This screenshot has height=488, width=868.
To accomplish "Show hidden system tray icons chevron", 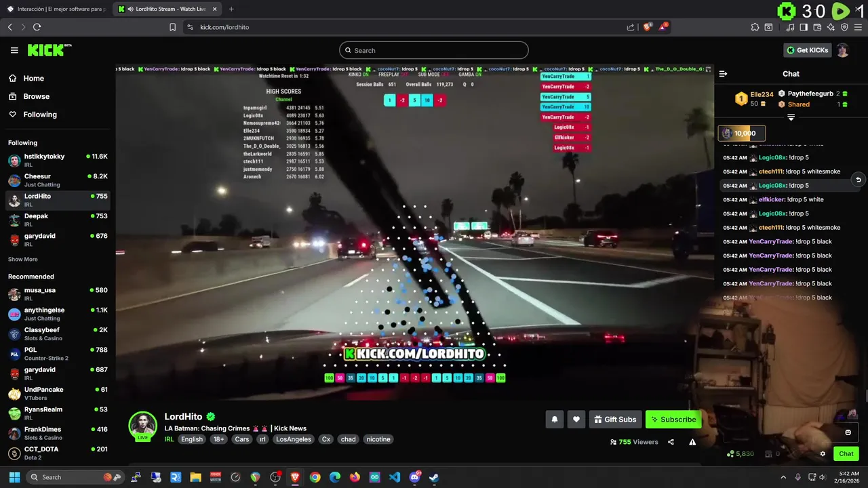I will (783, 477).
